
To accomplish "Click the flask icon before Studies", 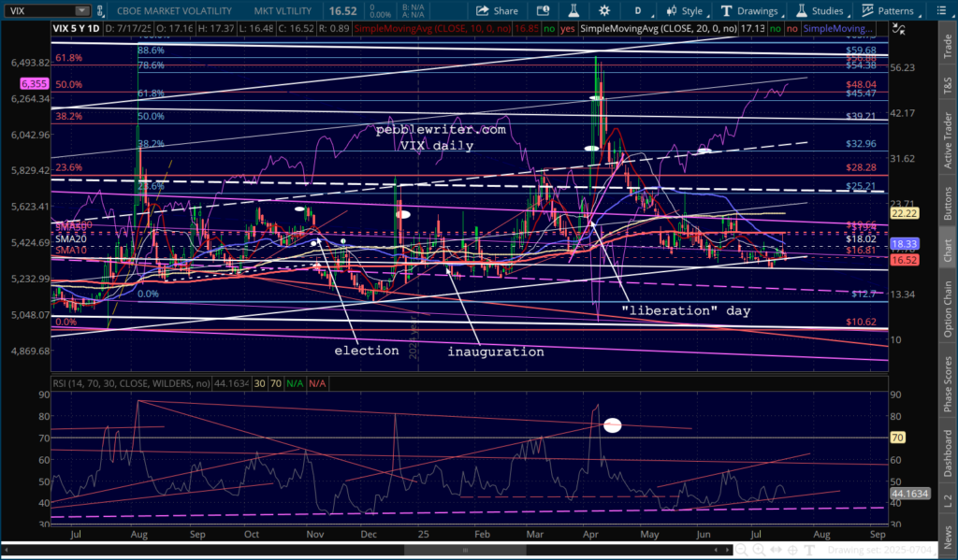I will coord(801,10).
